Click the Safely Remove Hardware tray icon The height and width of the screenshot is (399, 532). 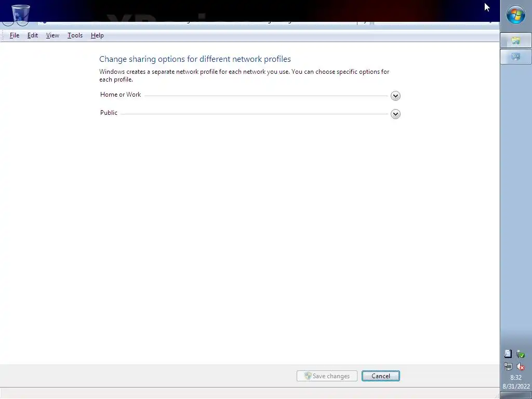(521, 354)
